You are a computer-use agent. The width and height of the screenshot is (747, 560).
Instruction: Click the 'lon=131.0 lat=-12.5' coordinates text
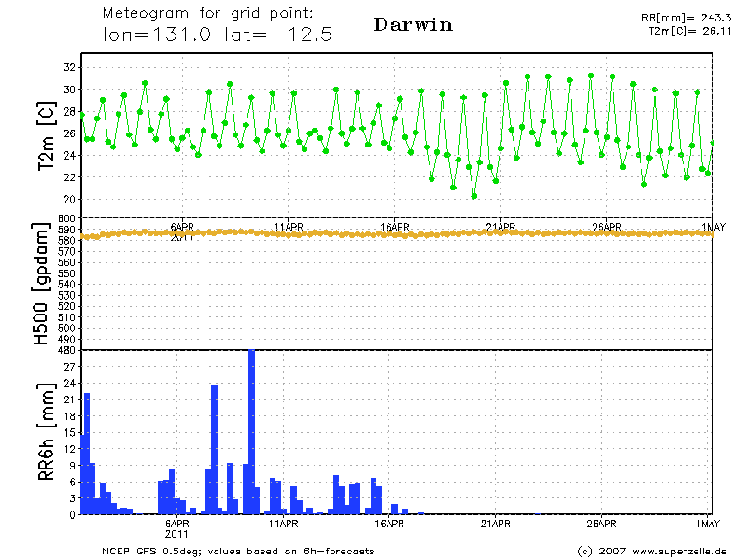218,35
